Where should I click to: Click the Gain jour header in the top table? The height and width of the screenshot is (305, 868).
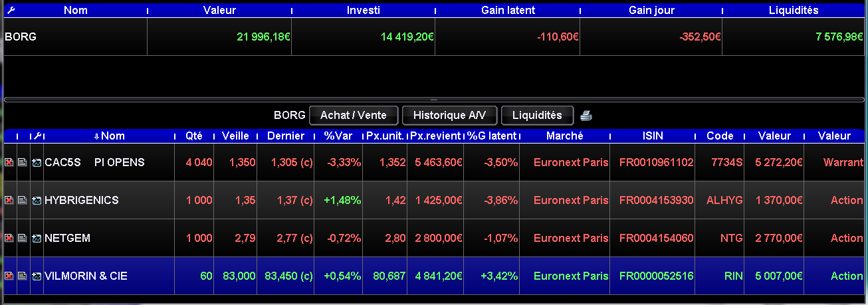click(651, 10)
